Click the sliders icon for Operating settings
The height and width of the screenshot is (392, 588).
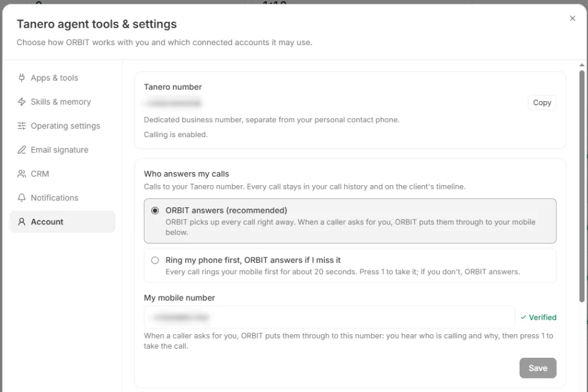pyautogui.click(x=22, y=126)
